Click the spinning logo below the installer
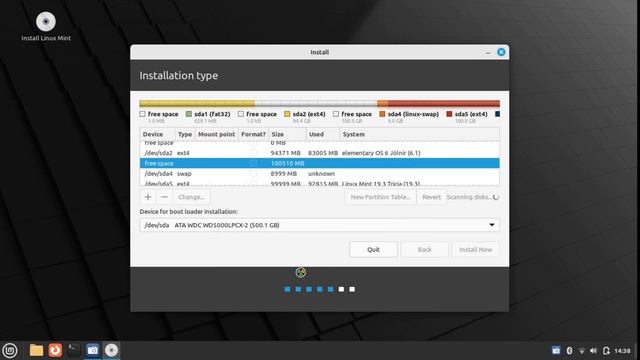The width and height of the screenshot is (640, 360). tap(301, 272)
